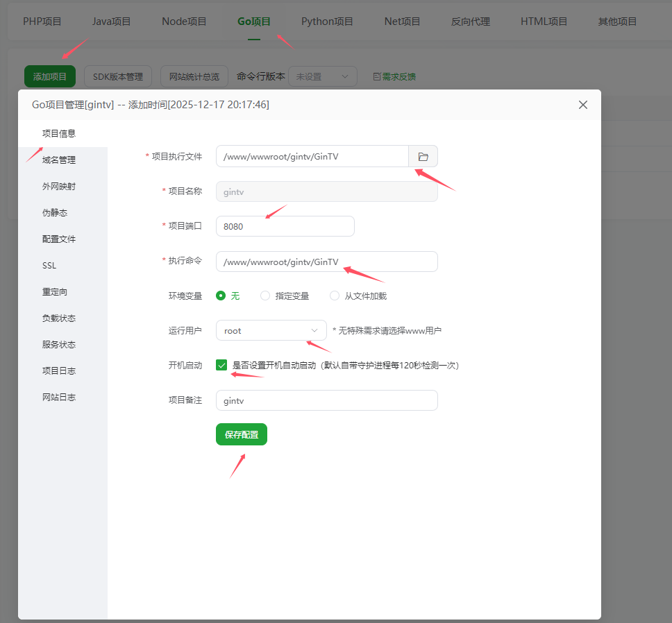This screenshot has height=623, width=672.
Task: Click the 执行命令 input field
Action: [x=326, y=262]
